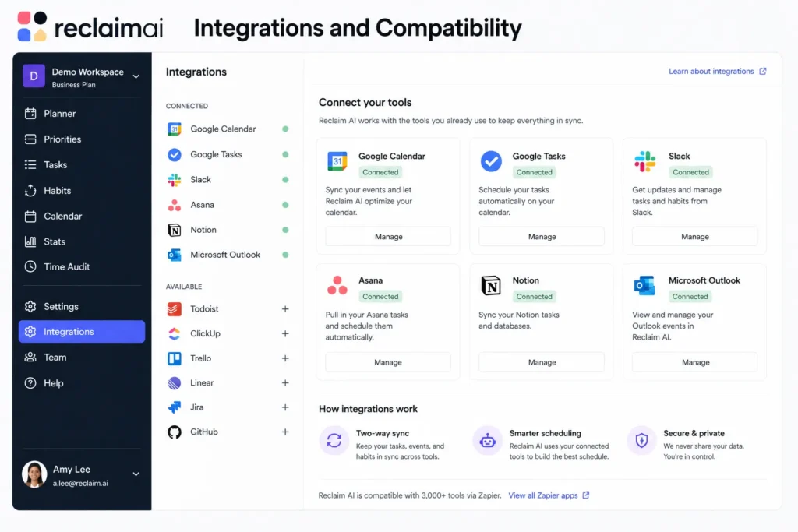This screenshot has width=798, height=532.
Task: Click Manage on the Slack card
Action: 694,237
